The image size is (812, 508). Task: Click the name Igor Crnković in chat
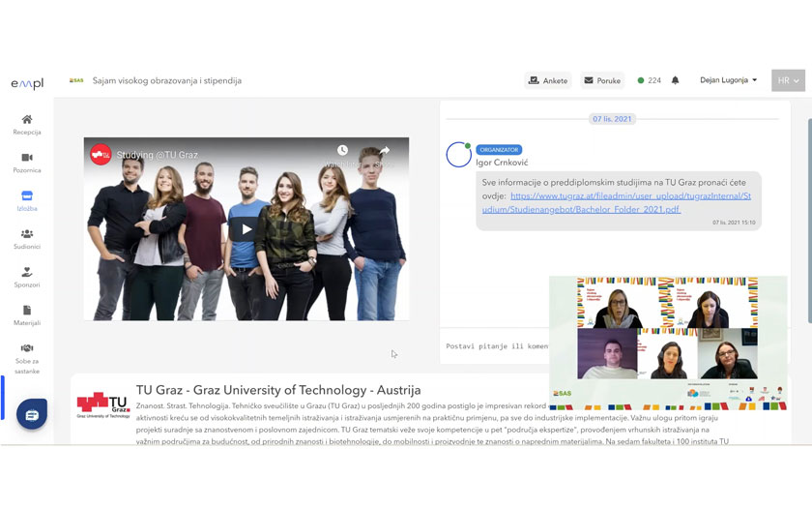click(502, 163)
